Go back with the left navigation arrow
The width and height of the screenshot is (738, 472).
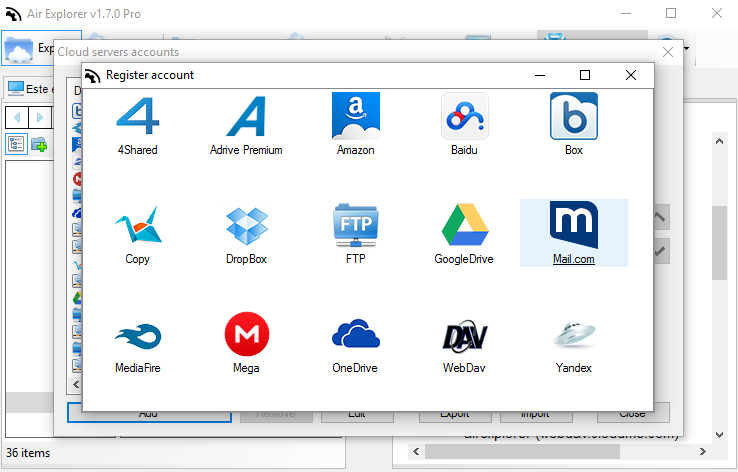(x=17, y=117)
